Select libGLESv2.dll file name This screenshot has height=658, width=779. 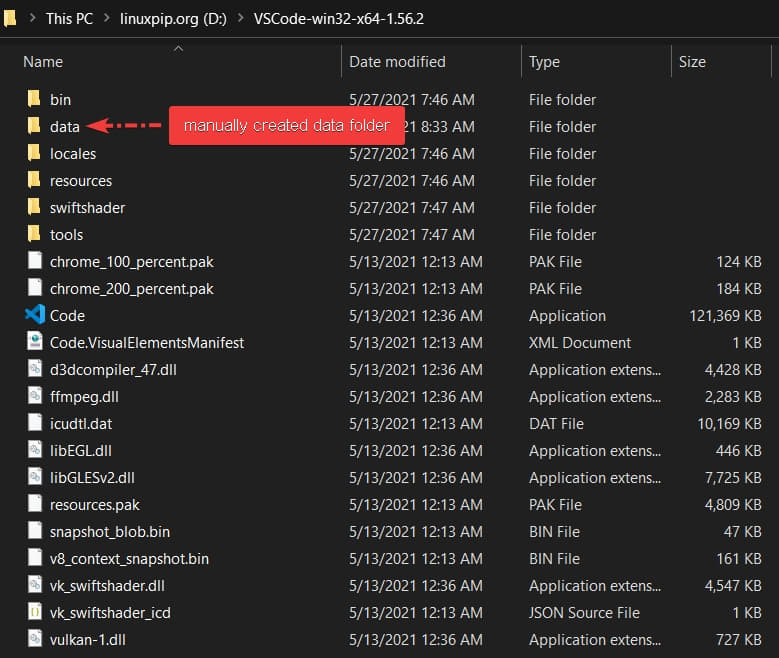[92, 478]
